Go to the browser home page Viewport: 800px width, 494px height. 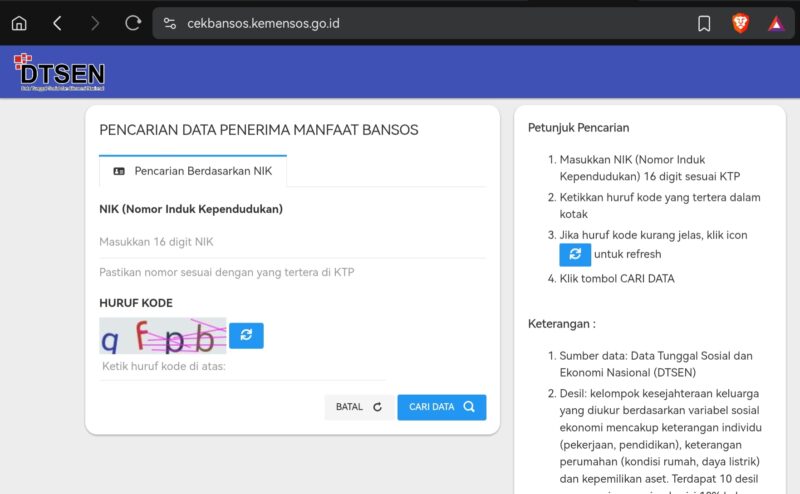(x=19, y=23)
